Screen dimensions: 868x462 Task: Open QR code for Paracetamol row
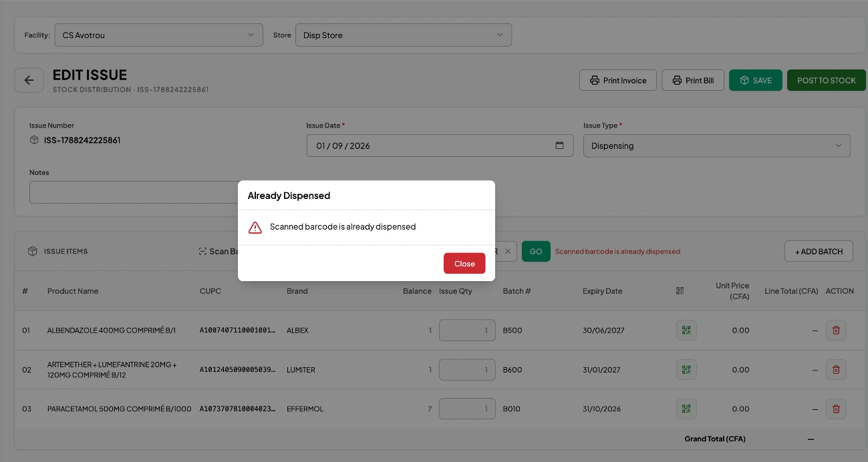point(686,409)
